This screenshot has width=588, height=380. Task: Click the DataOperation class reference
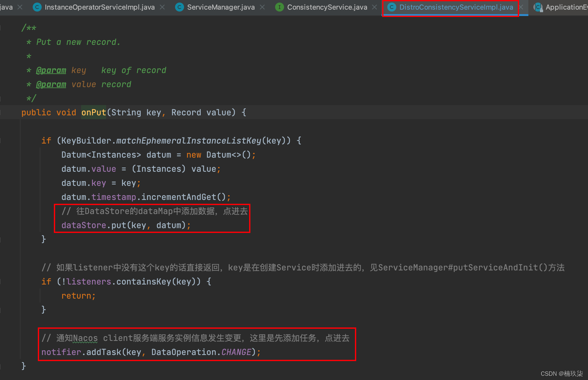coord(184,352)
